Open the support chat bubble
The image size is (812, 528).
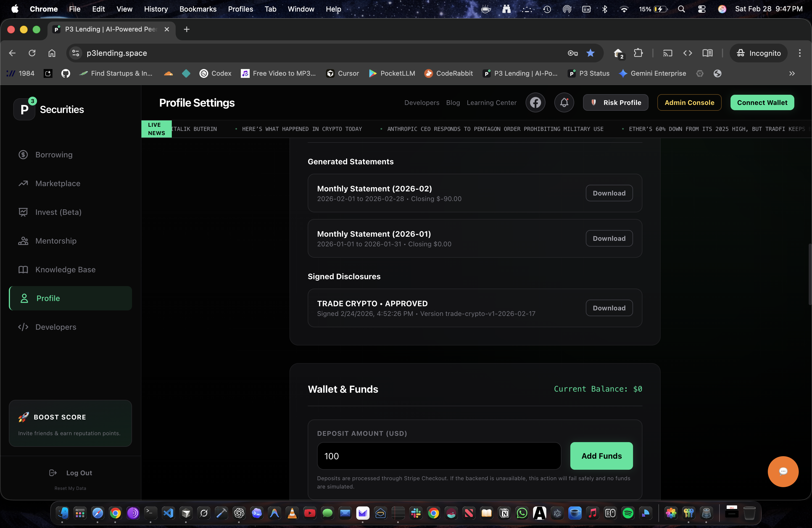coord(783,471)
